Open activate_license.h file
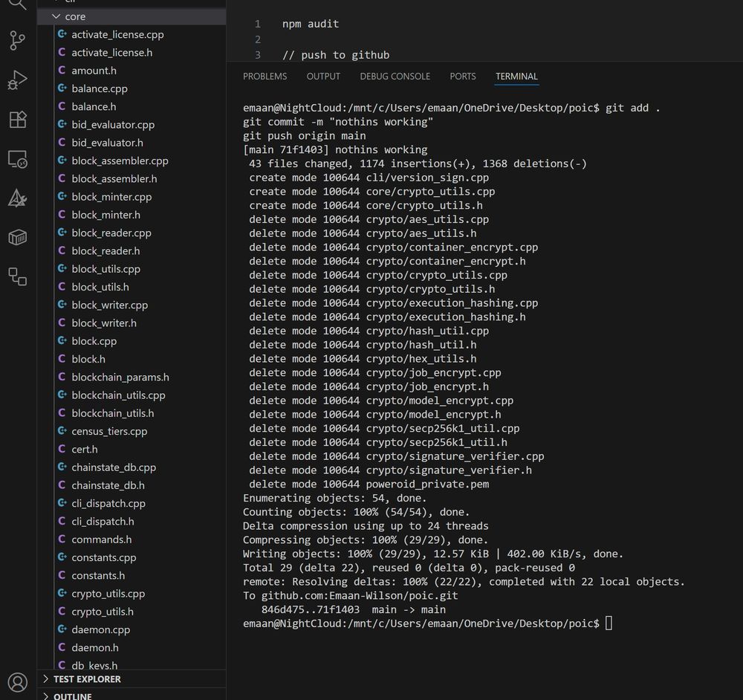Viewport: 743px width, 700px height. 132,53
